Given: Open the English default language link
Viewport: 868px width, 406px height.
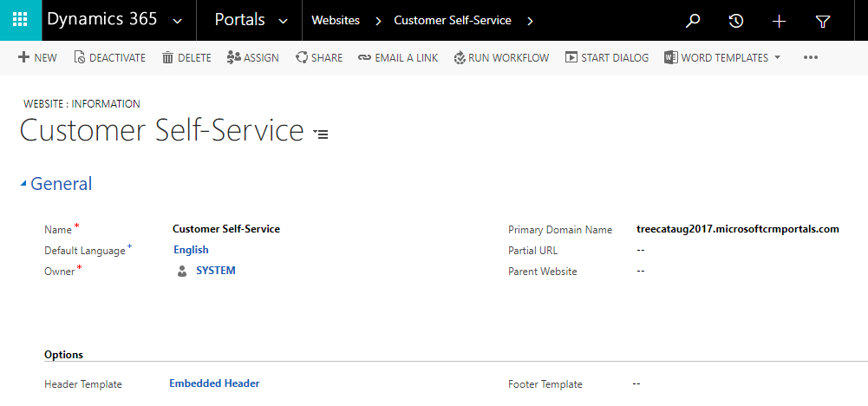Looking at the screenshot, I should [191, 249].
